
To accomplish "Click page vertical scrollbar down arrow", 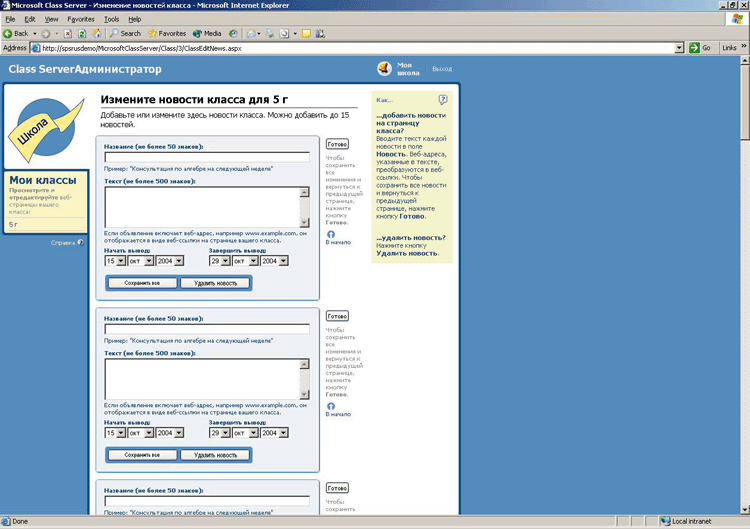I will click(745, 510).
